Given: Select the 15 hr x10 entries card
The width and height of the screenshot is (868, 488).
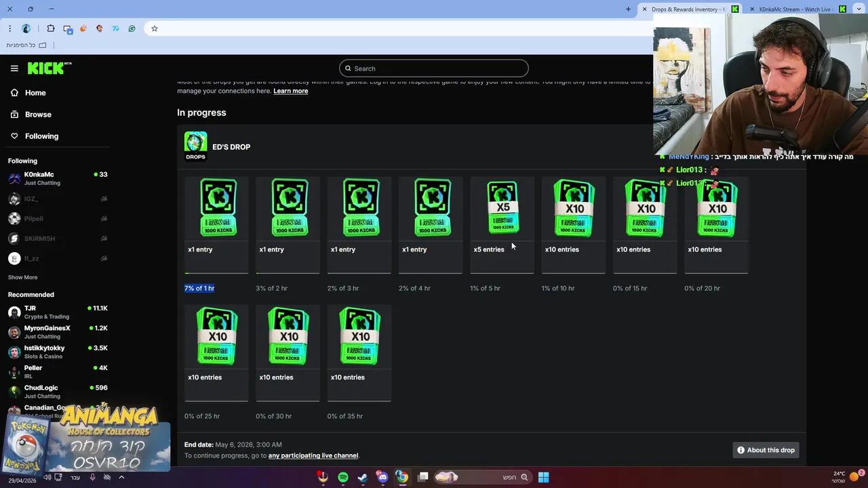Looking at the screenshot, I should click(x=645, y=225).
